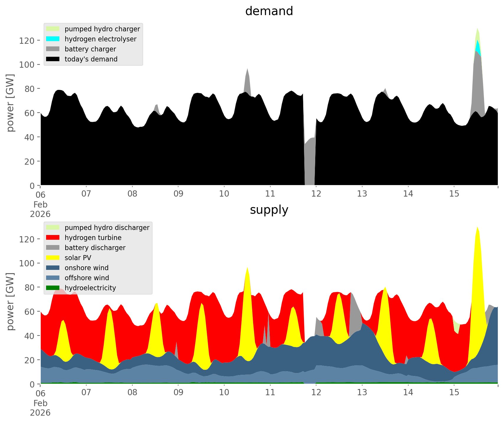Click the supply chart's power [GW] axis label
504x423 pixels.
coord(10,302)
